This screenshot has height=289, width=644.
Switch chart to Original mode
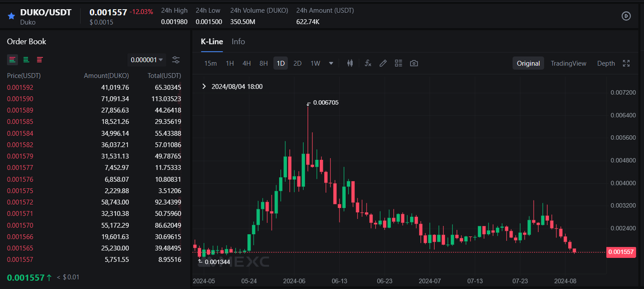click(x=528, y=63)
